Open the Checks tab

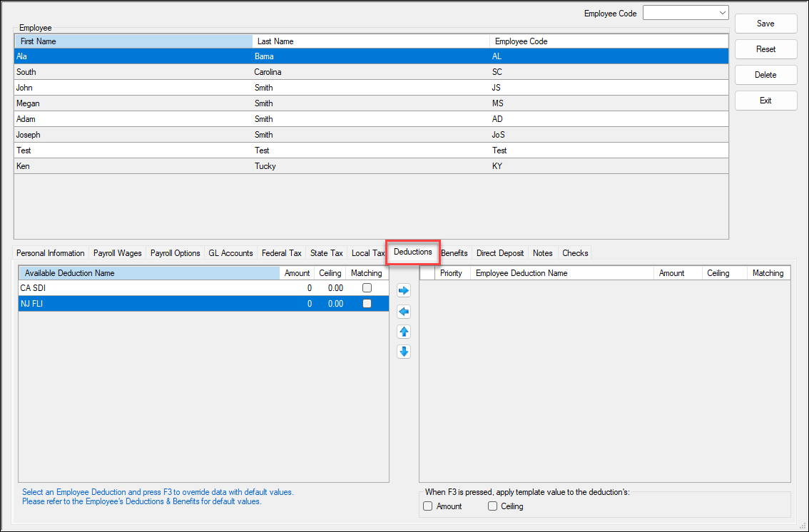575,253
